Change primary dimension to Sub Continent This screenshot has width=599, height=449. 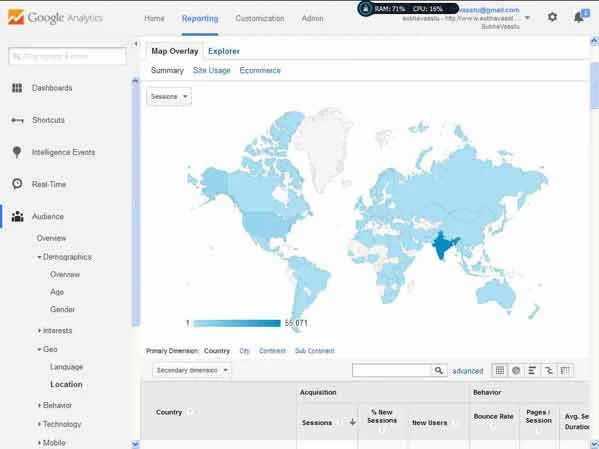(315, 351)
